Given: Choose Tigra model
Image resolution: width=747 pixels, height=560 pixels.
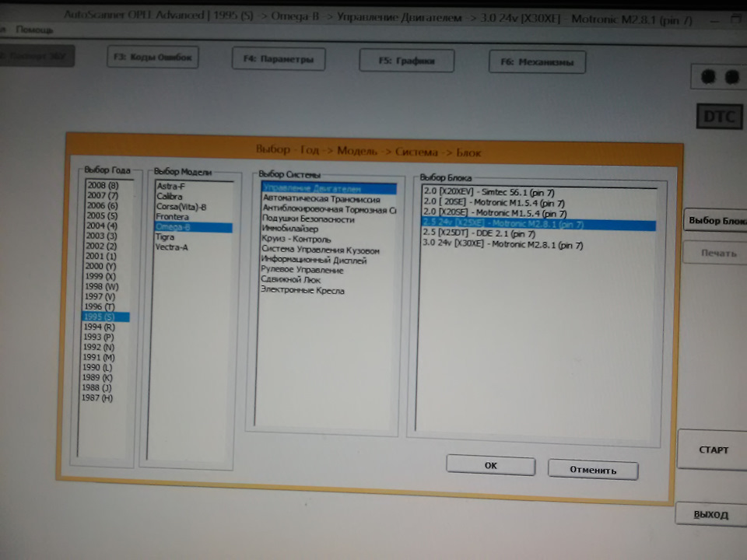Looking at the screenshot, I should point(165,236).
